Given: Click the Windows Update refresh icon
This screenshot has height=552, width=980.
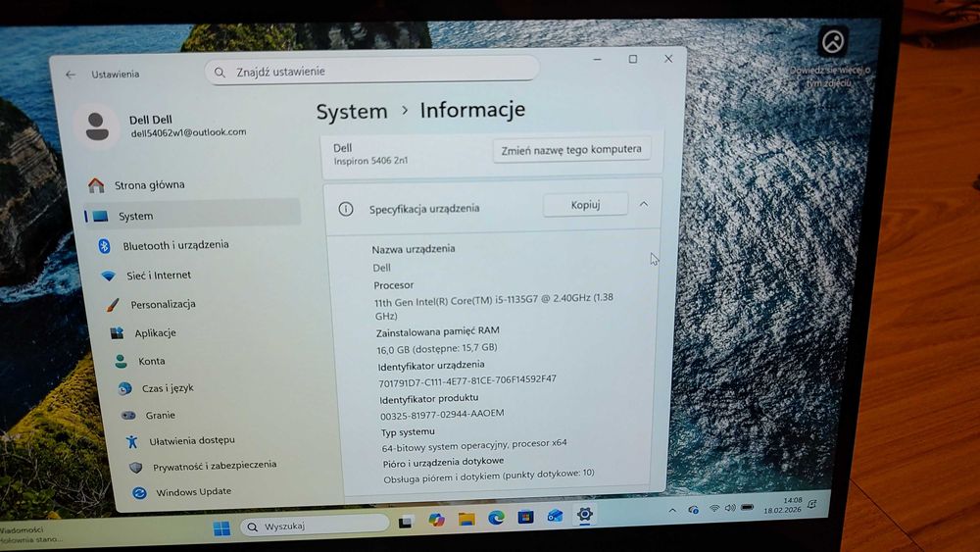Looking at the screenshot, I should tap(139, 492).
